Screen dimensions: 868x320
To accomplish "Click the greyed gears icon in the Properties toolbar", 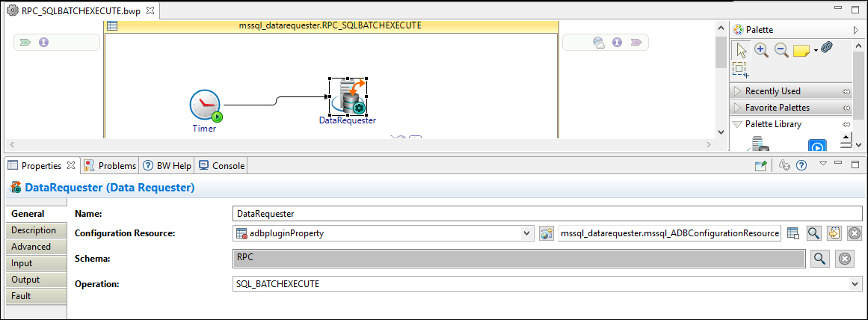I will click(x=784, y=165).
